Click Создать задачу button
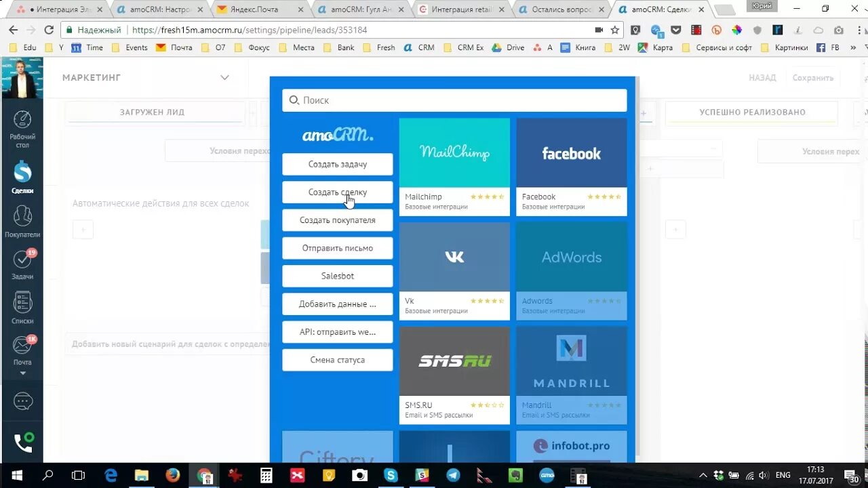The height and width of the screenshot is (488, 868). (x=337, y=164)
